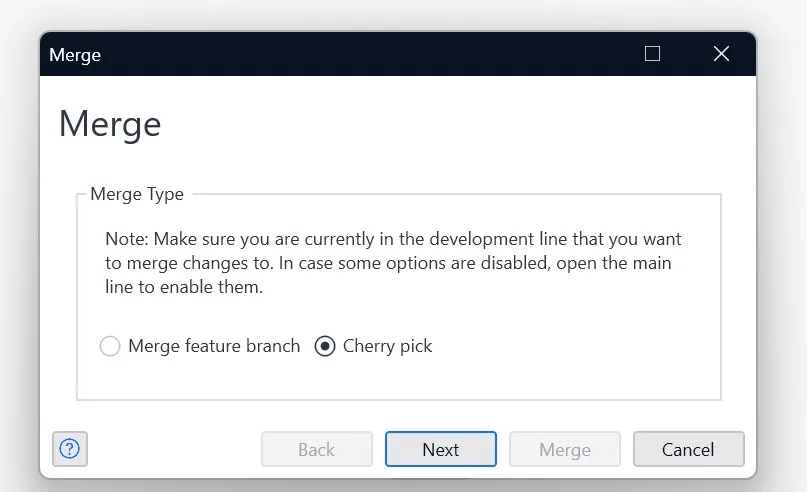Click the 'Merge feature branch' option label
The height and width of the screenshot is (492, 807).
(214, 346)
